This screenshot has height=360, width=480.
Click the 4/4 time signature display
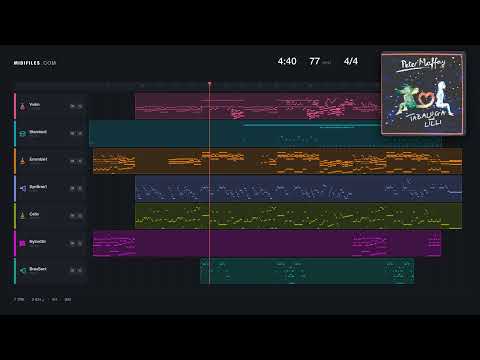[351, 61]
